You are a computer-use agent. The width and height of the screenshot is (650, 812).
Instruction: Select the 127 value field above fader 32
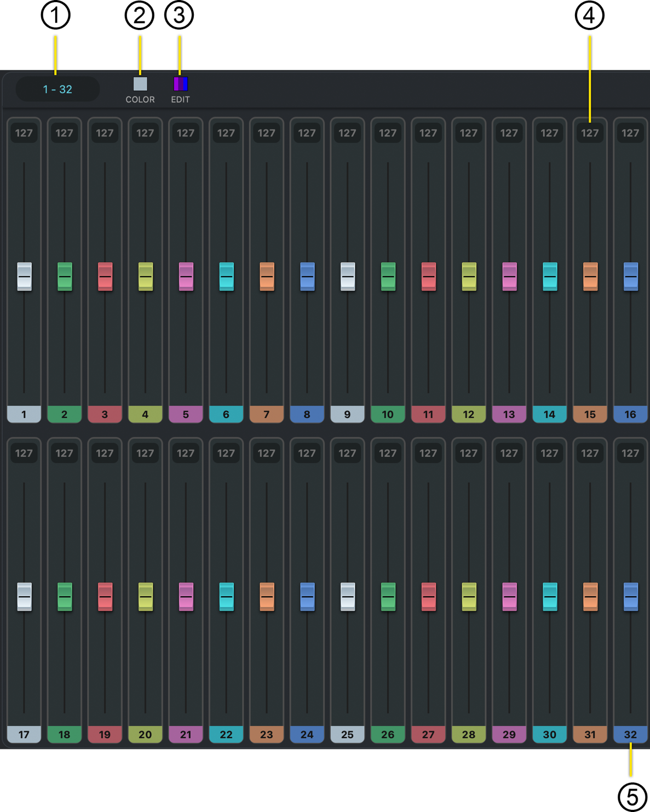(x=630, y=453)
